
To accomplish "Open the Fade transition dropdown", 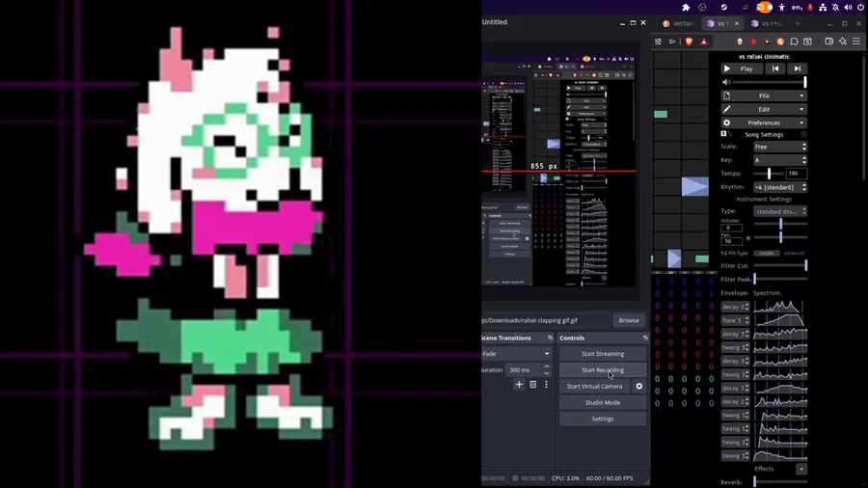I will (x=516, y=354).
